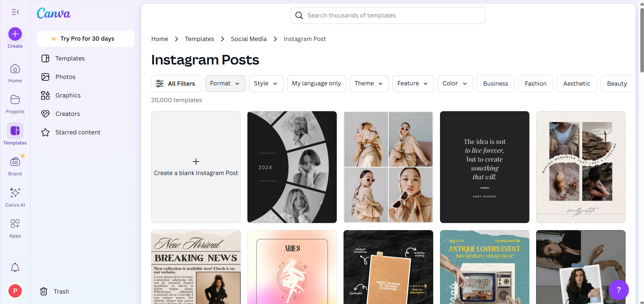Image resolution: width=644 pixels, height=304 pixels.
Task: Select the Fashion filter chip
Action: pos(536,84)
